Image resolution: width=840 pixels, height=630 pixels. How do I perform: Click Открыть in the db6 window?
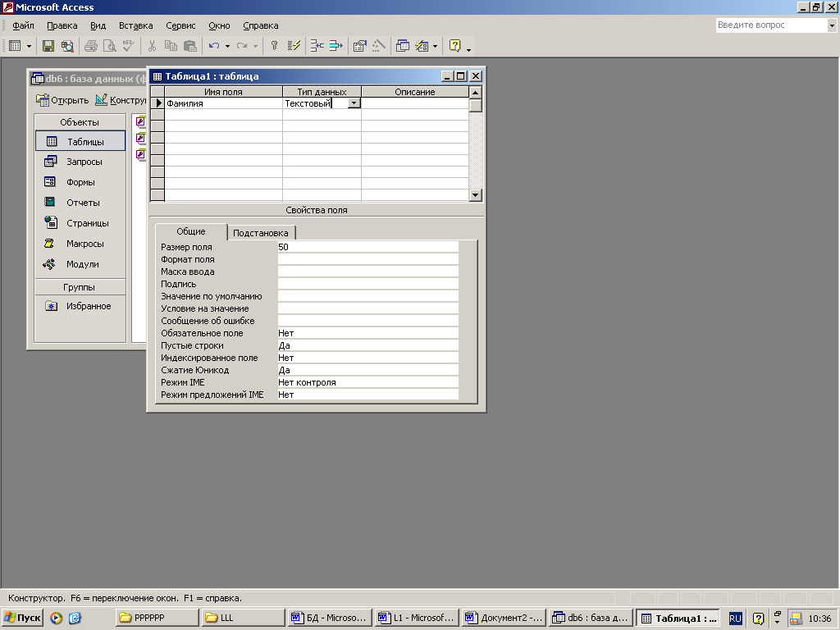62,100
